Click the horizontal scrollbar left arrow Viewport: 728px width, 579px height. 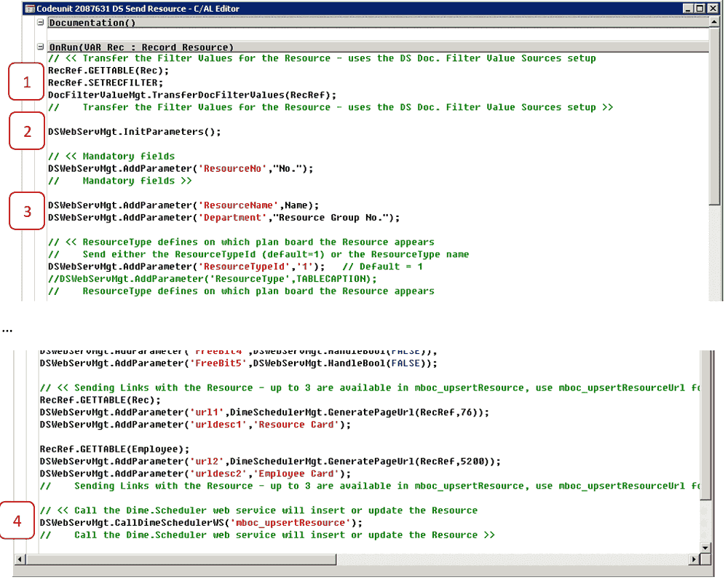19,559
